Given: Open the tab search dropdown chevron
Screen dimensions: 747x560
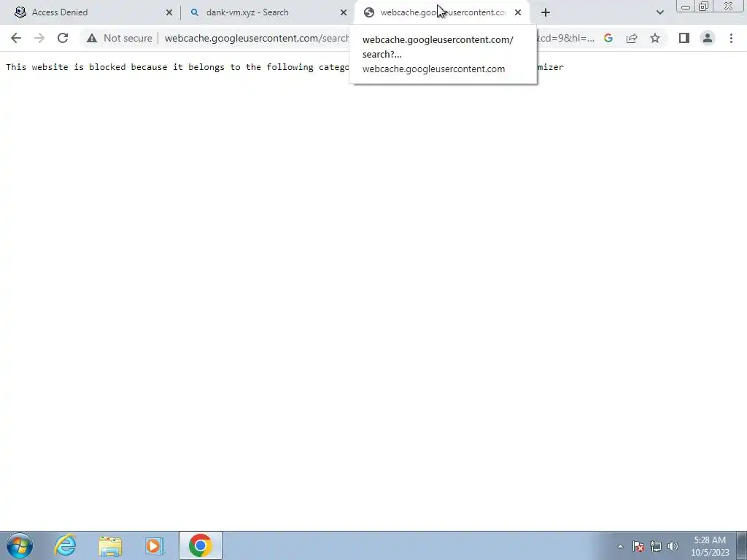Looking at the screenshot, I should (x=659, y=12).
